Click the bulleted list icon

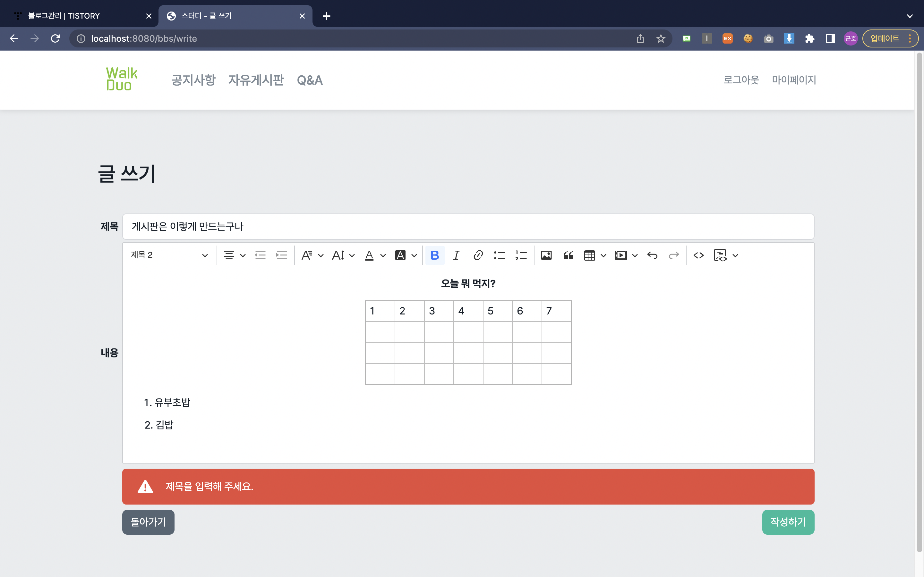499,255
